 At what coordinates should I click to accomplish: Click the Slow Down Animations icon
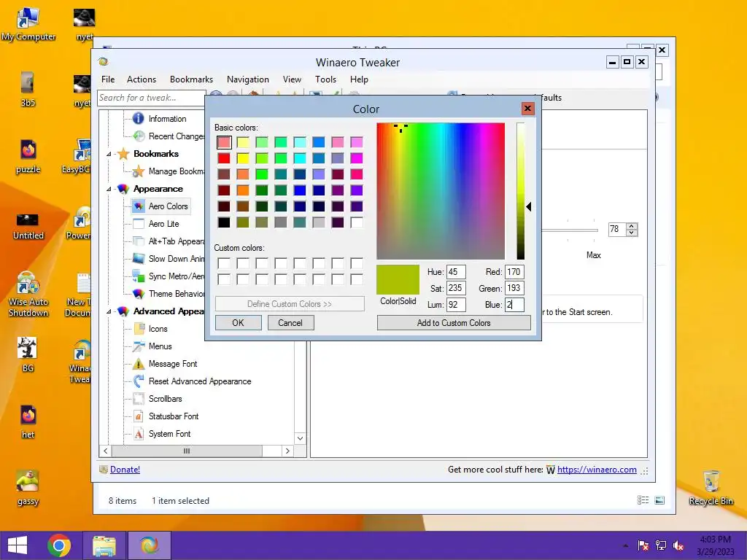[138, 259]
